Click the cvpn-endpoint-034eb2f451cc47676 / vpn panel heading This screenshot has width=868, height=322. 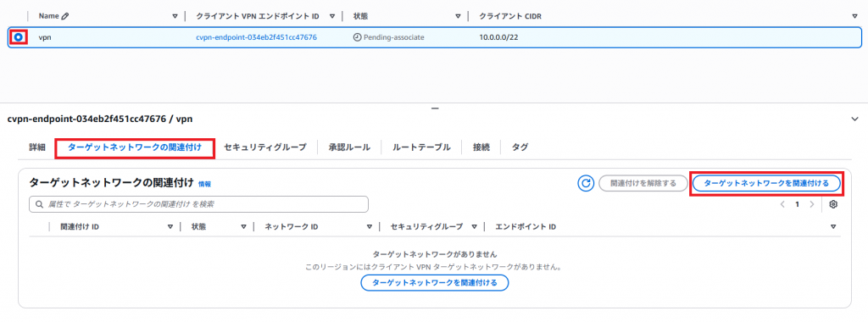pos(100,119)
